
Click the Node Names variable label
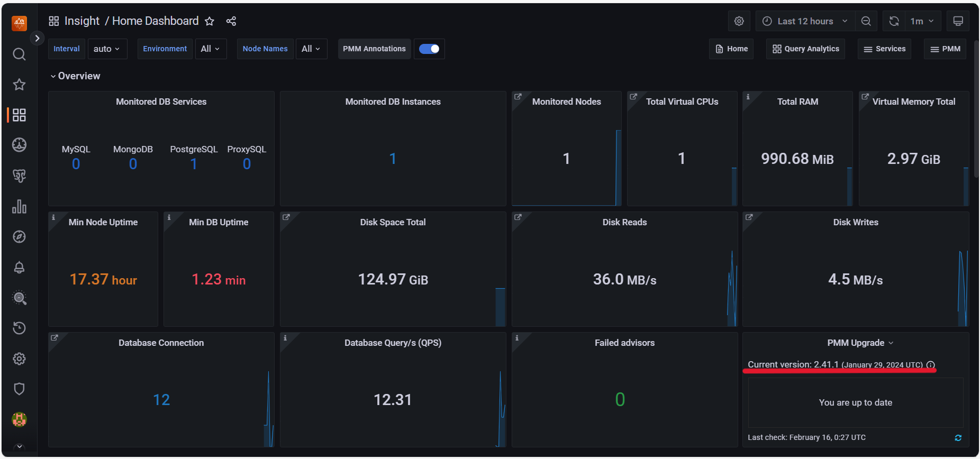[265, 49]
